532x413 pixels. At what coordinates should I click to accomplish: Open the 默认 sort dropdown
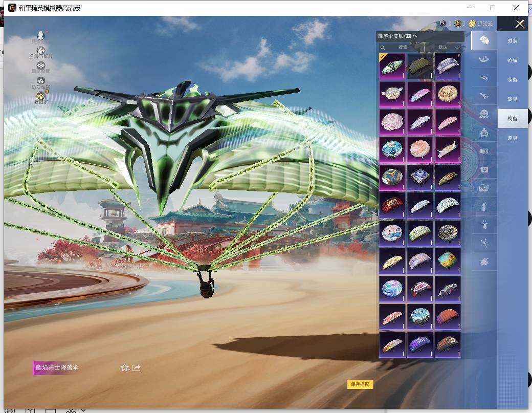coord(449,47)
